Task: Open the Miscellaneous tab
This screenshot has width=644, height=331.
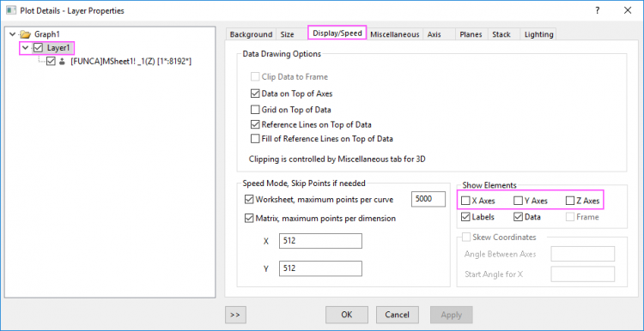Action: pyautogui.click(x=395, y=34)
